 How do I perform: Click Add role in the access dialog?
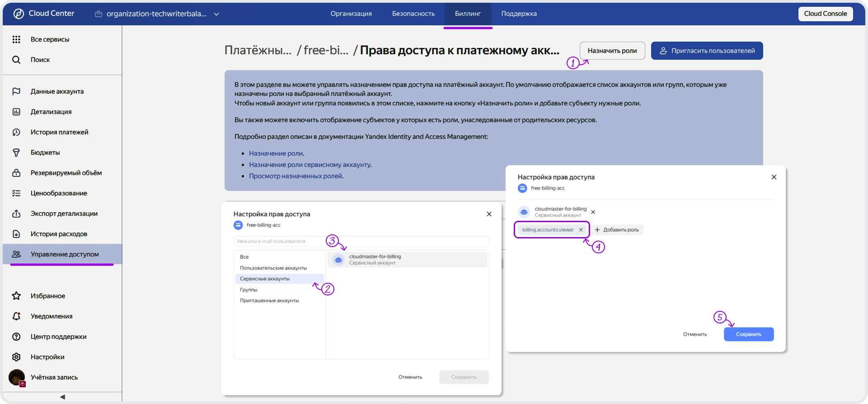617,230
